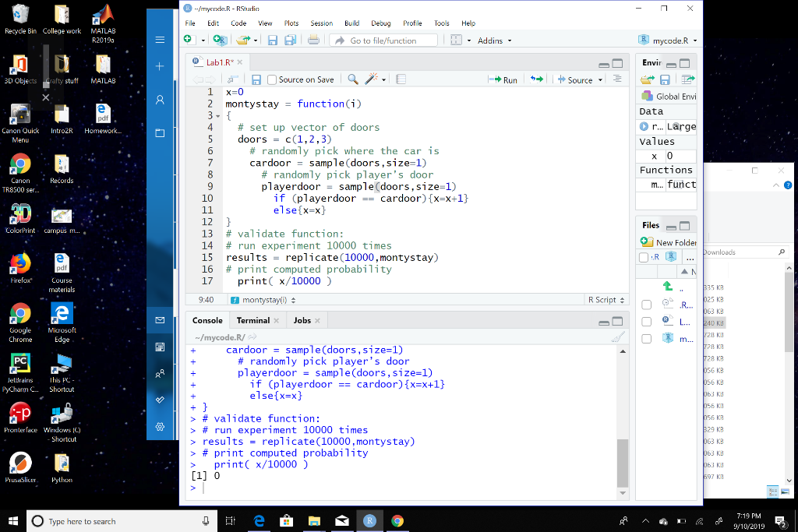Enable the Source on Save checkbox

[x=272, y=79]
